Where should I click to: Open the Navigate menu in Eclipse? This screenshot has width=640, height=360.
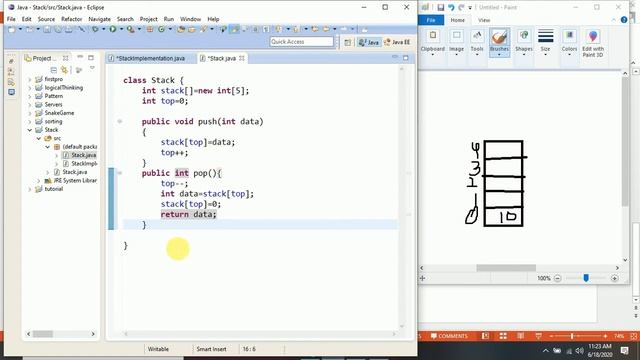[99, 19]
